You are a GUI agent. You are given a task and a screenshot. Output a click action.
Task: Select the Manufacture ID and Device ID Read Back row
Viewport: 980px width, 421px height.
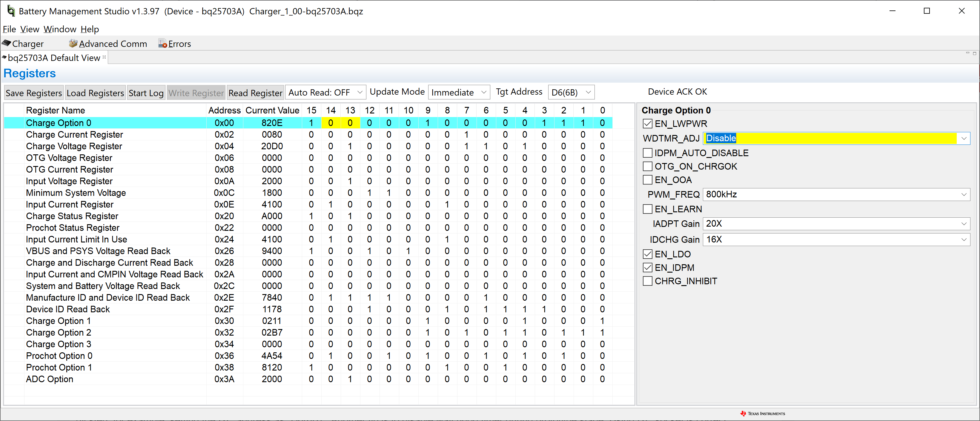pyautogui.click(x=308, y=297)
